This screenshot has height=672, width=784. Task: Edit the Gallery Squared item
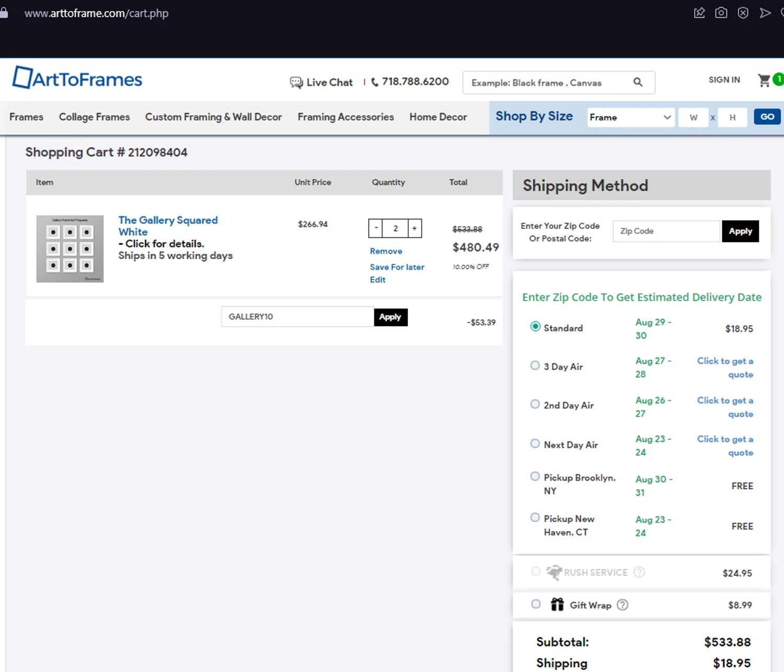click(377, 280)
